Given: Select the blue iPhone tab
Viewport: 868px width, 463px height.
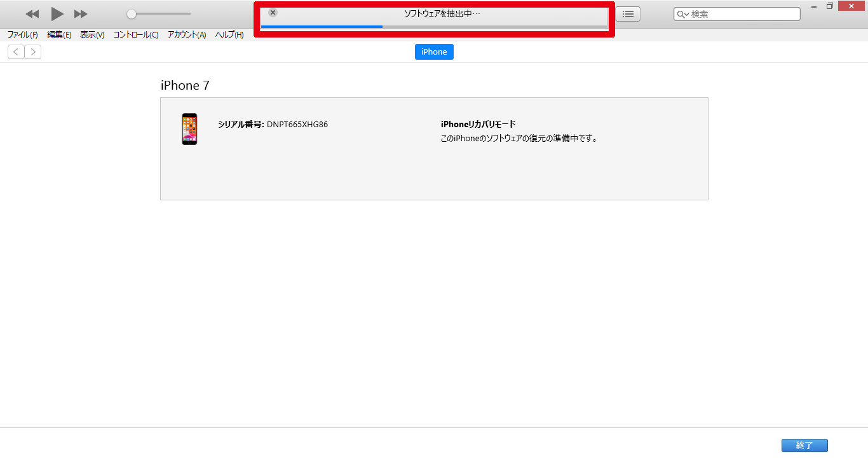Looking at the screenshot, I should point(434,52).
